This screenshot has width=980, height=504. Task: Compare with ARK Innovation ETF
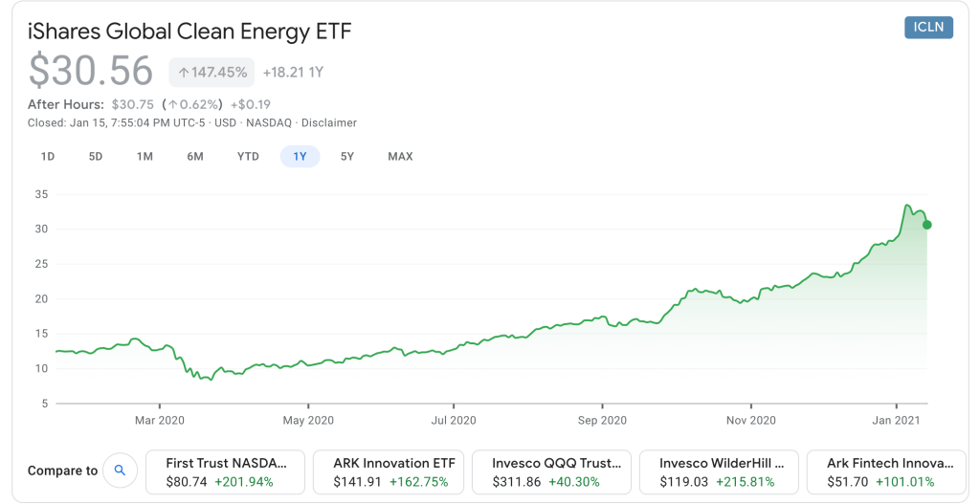click(x=394, y=471)
